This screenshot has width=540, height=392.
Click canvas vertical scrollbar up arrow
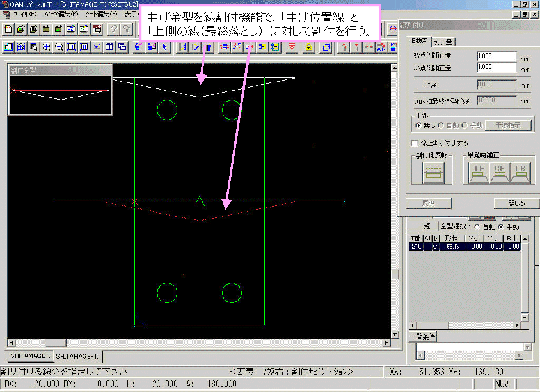click(x=395, y=68)
